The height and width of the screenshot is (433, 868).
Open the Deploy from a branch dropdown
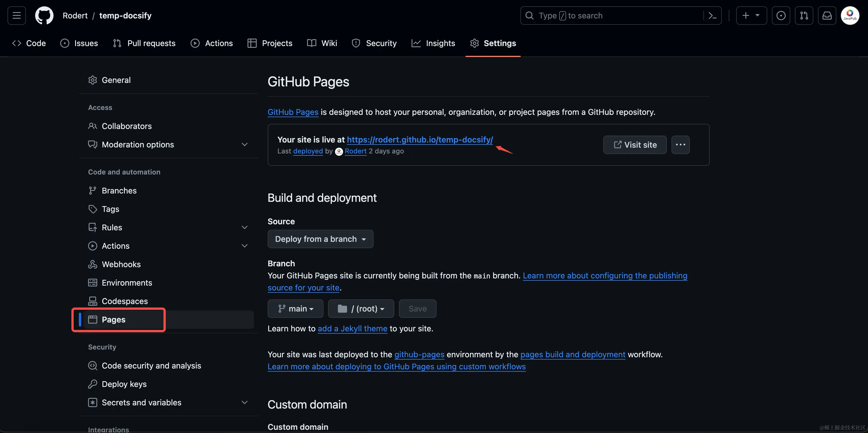coord(320,239)
